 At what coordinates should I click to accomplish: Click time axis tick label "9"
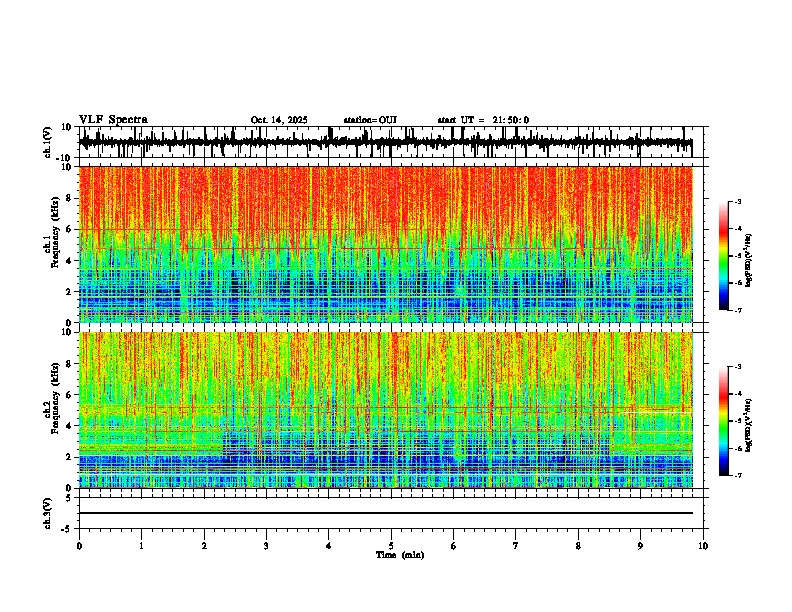pyautogui.click(x=640, y=546)
